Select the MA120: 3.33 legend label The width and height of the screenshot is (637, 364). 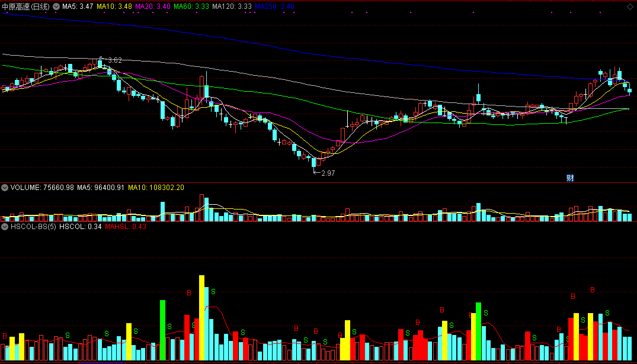232,7
